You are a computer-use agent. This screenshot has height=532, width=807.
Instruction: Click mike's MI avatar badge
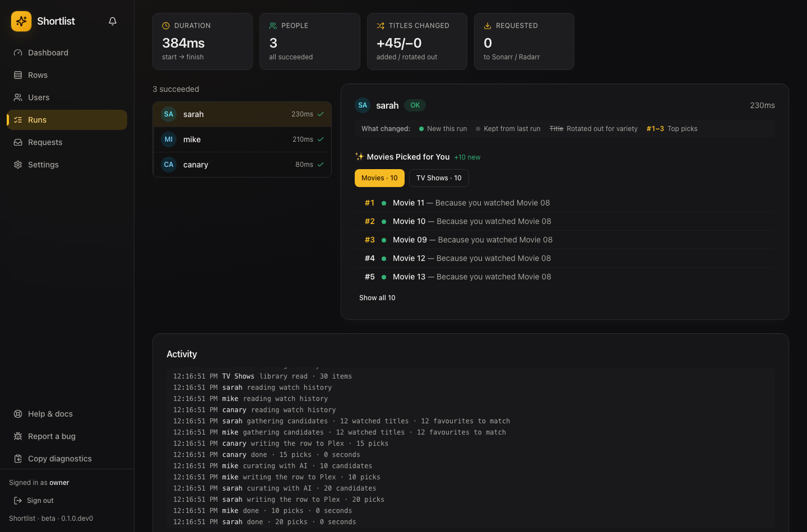click(x=169, y=139)
